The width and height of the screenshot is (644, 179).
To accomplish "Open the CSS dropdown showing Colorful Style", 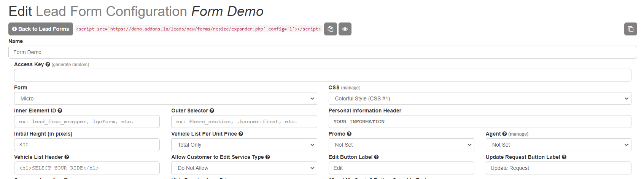I will tap(480, 98).
